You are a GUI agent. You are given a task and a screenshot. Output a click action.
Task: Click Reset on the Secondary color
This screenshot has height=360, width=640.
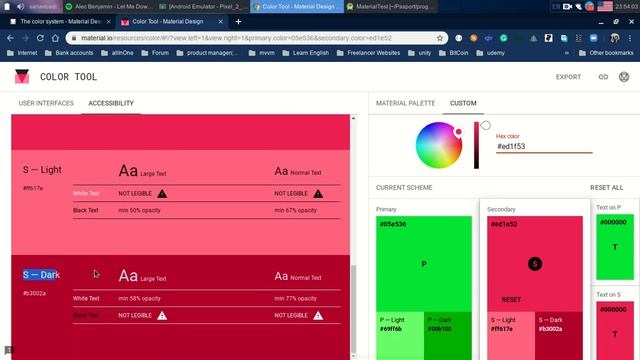point(511,300)
